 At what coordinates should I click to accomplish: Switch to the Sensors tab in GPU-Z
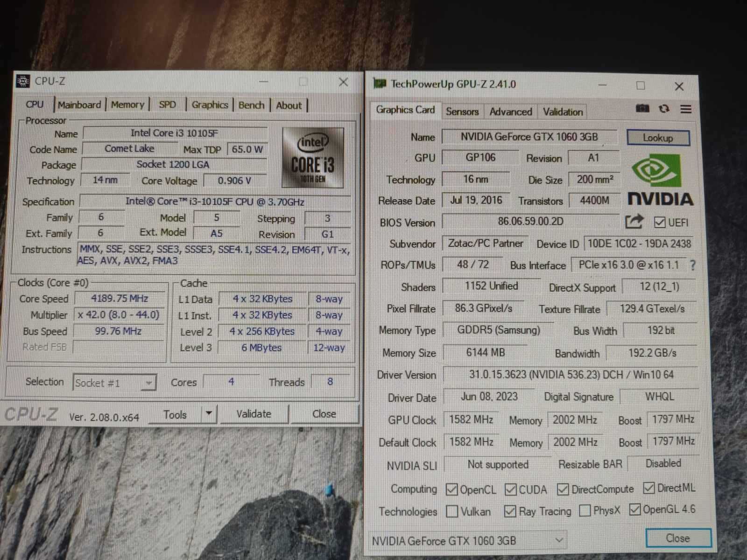pos(462,112)
